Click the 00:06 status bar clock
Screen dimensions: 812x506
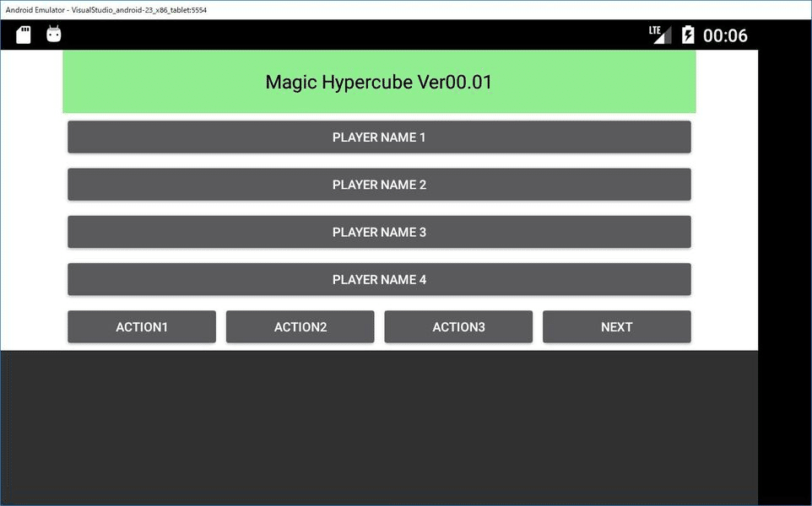[725, 35]
